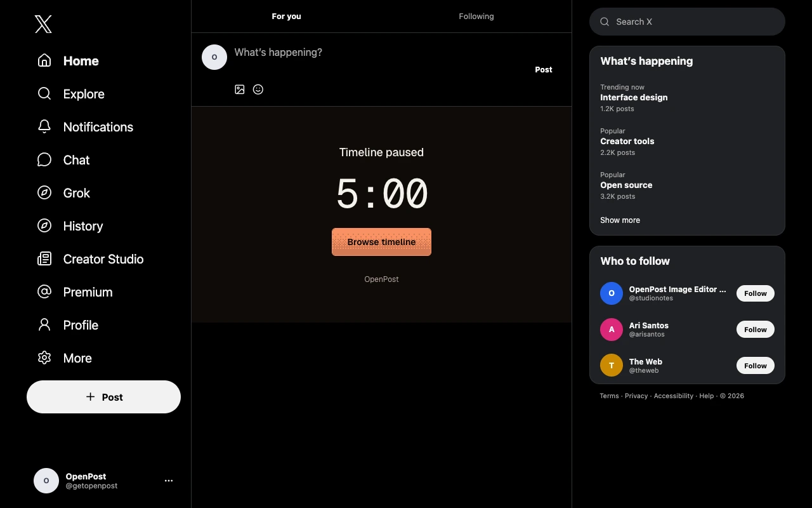812x508 pixels.
Task: Focus the Search X field
Action: [687, 22]
